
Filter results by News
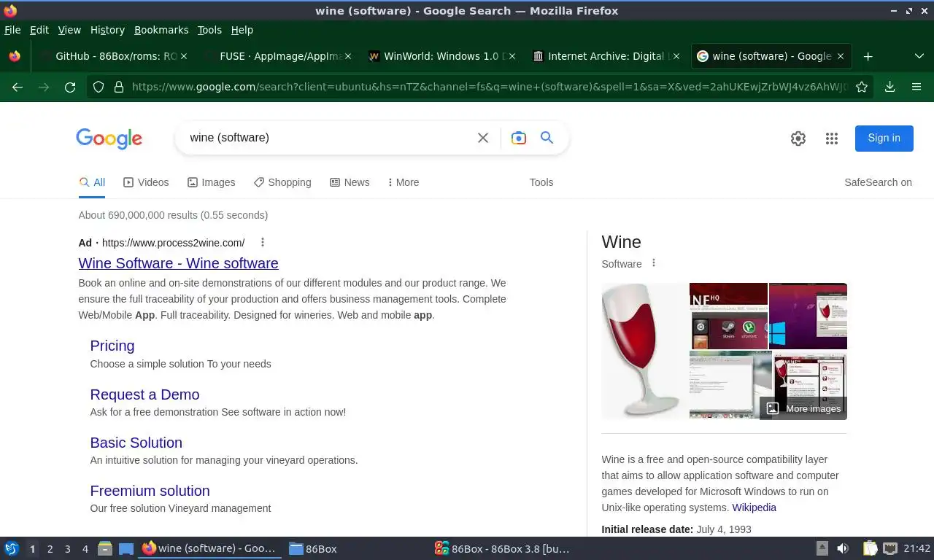coord(350,182)
